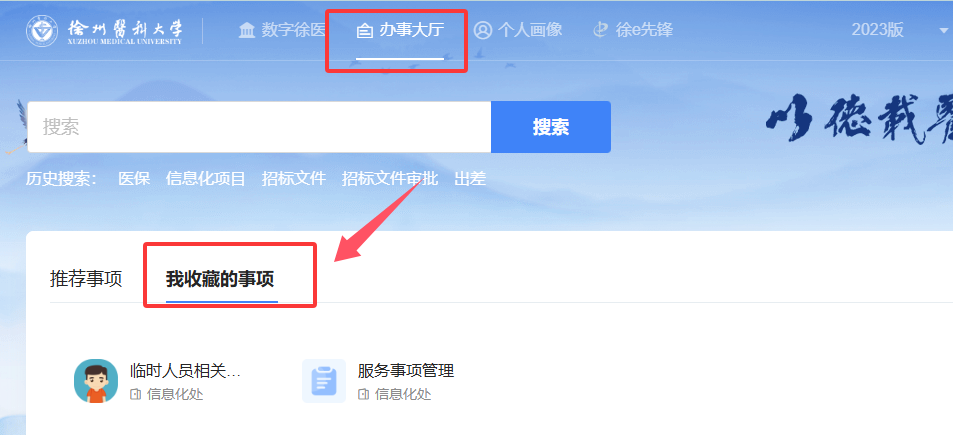Click department icon beside 信息化处 under 服务事项管理
This screenshot has width=953, height=435.
click(x=363, y=394)
